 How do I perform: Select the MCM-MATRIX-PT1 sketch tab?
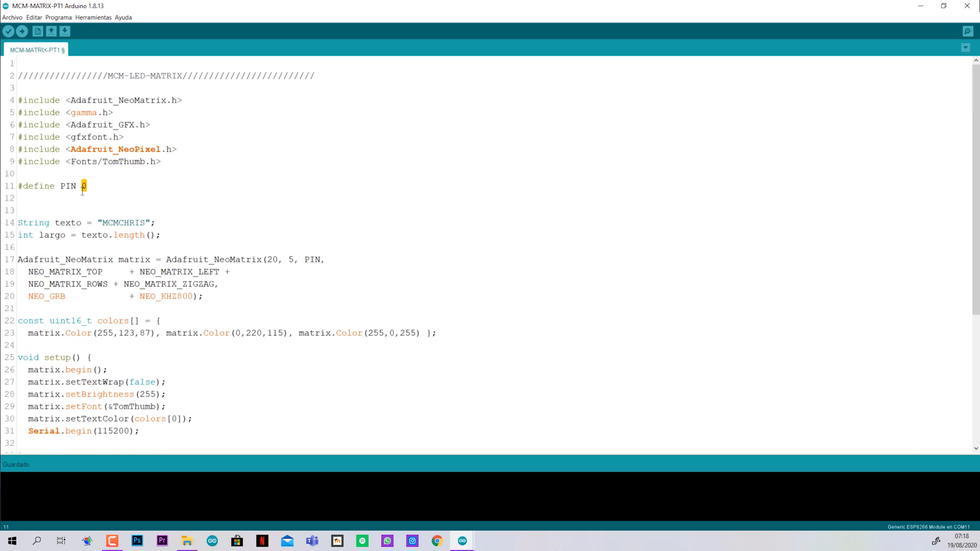(x=37, y=50)
